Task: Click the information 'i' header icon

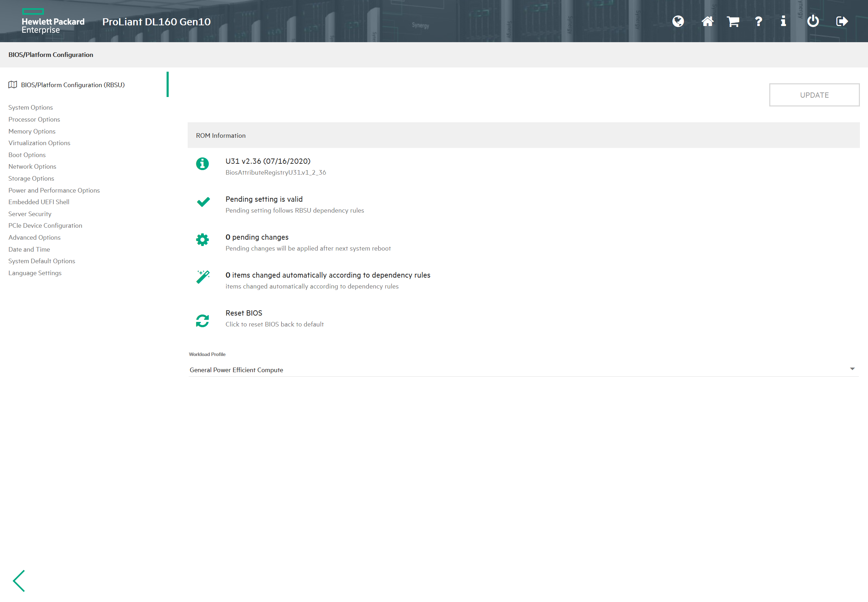Action: [x=783, y=21]
